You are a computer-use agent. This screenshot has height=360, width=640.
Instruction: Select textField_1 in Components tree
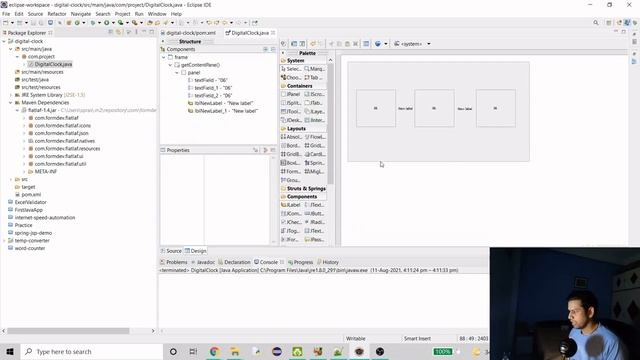pos(210,88)
